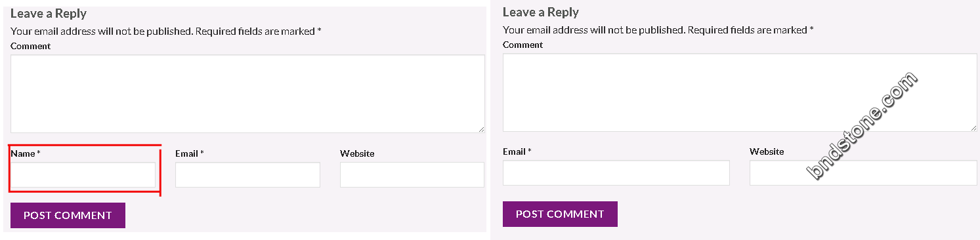Viewport: 980px width, 240px height.
Task: Click textarea resize grip near bndstone.com watermark
Action: click(x=973, y=128)
